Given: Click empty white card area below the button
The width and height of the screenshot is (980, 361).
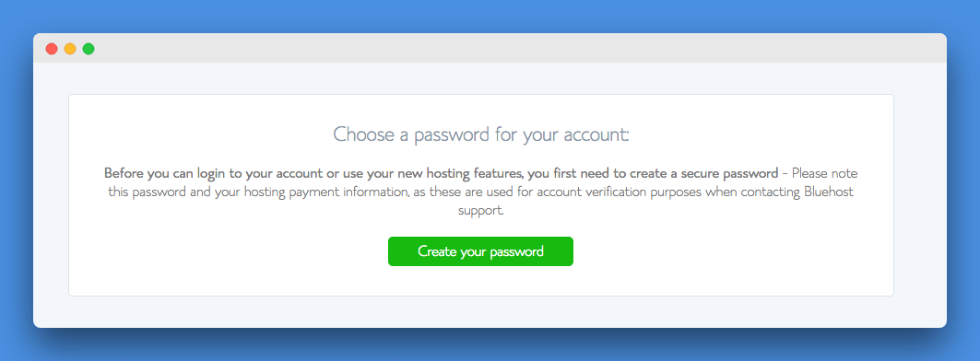Looking at the screenshot, I should (480, 281).
